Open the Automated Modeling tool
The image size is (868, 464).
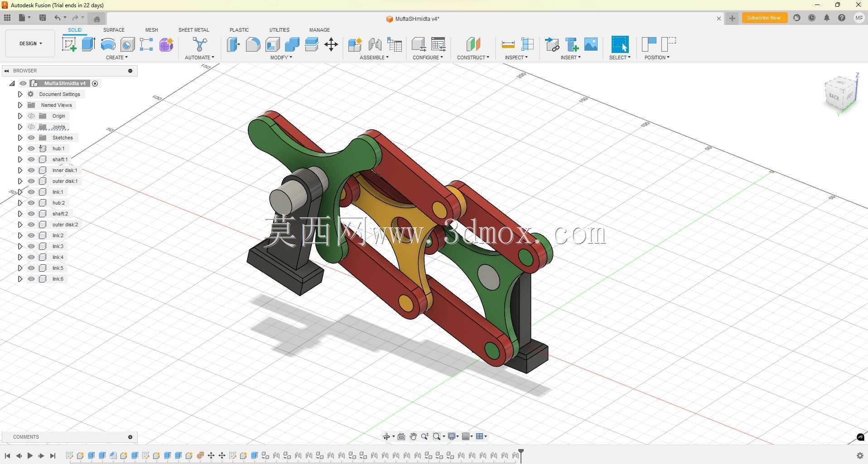pos(199,44)
